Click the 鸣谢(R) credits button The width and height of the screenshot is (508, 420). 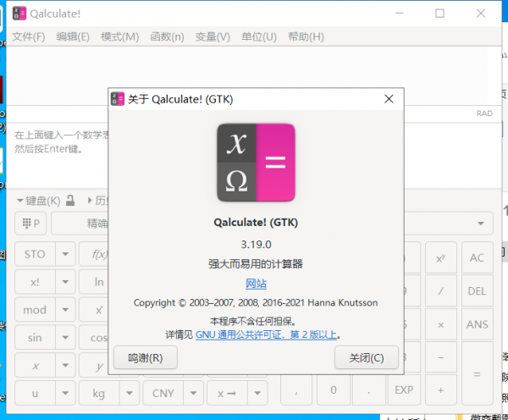pyautogui.click(x=145, y=358)
